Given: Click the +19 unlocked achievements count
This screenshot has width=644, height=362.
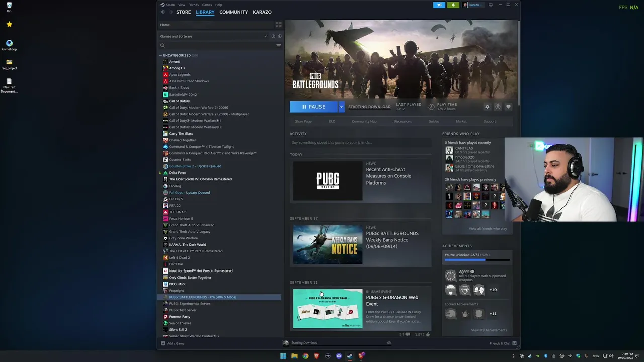Looking at the screenshot, I should click(x=493, y=290).
